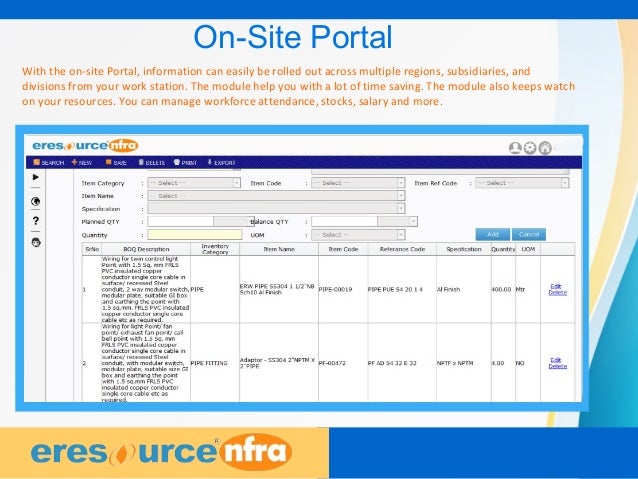Click the table's Specification column header
Screen dimensions: 638x479
(x=463, y=249)
